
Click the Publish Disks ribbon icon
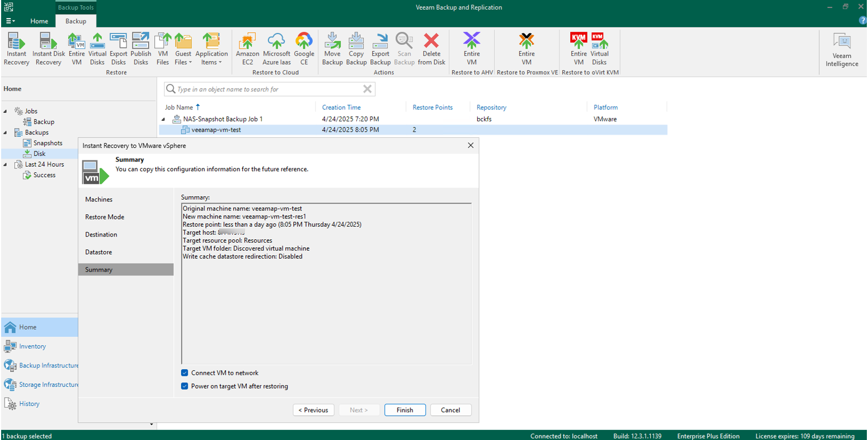click(141, 49)
